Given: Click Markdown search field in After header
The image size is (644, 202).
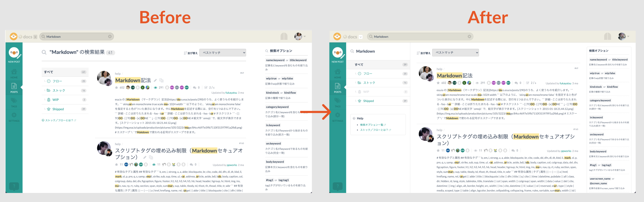Looking at the screenshot, I should coord(420,36).
